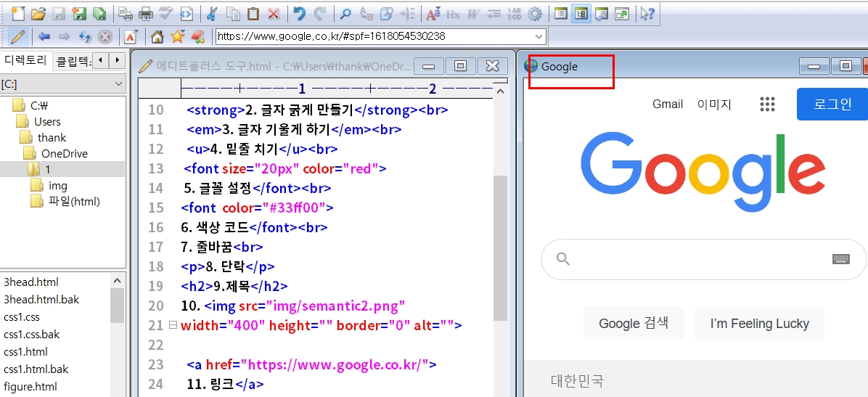
Task: Select 3head.html.bak in the file list
Action: pyautogui.click(x=41, y=300)
